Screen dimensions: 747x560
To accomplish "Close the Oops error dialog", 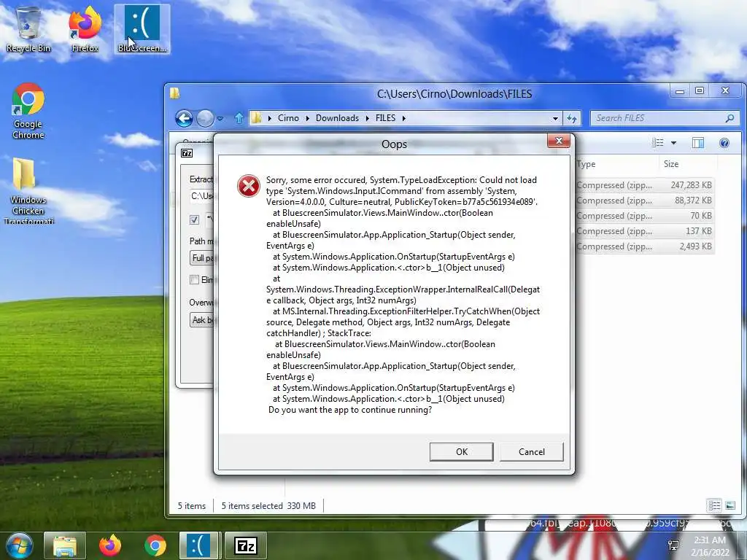I will pos(559,141).
